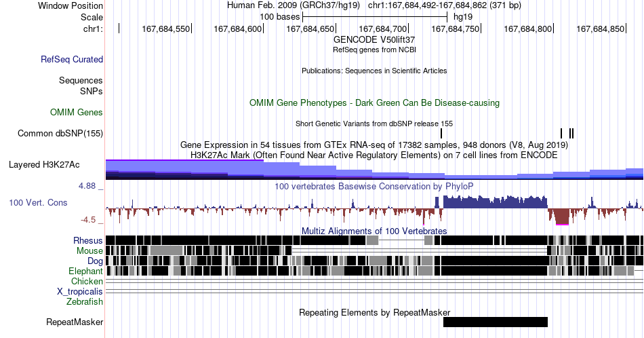Screen dimensions: 644x338
Task: Select the Mouse alignment row label
Action: pyautogui.click(x=89, y=251)
